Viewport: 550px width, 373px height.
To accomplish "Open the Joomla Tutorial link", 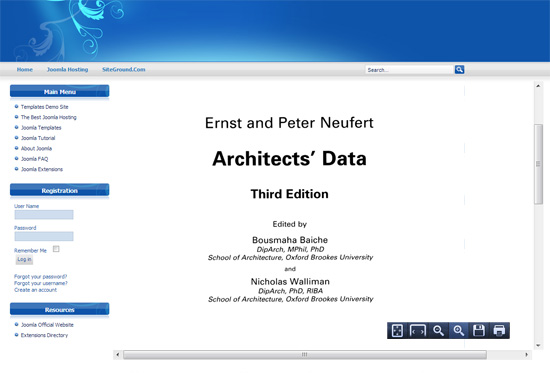I will [38, 138].
